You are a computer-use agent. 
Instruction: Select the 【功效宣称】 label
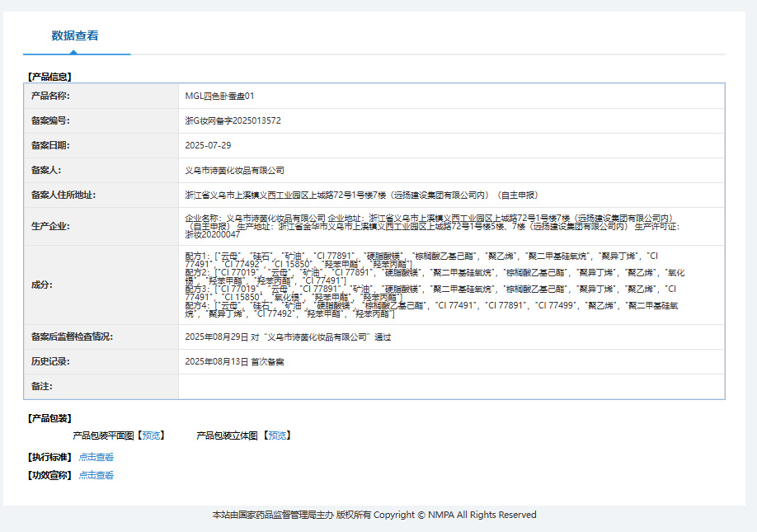49,475
